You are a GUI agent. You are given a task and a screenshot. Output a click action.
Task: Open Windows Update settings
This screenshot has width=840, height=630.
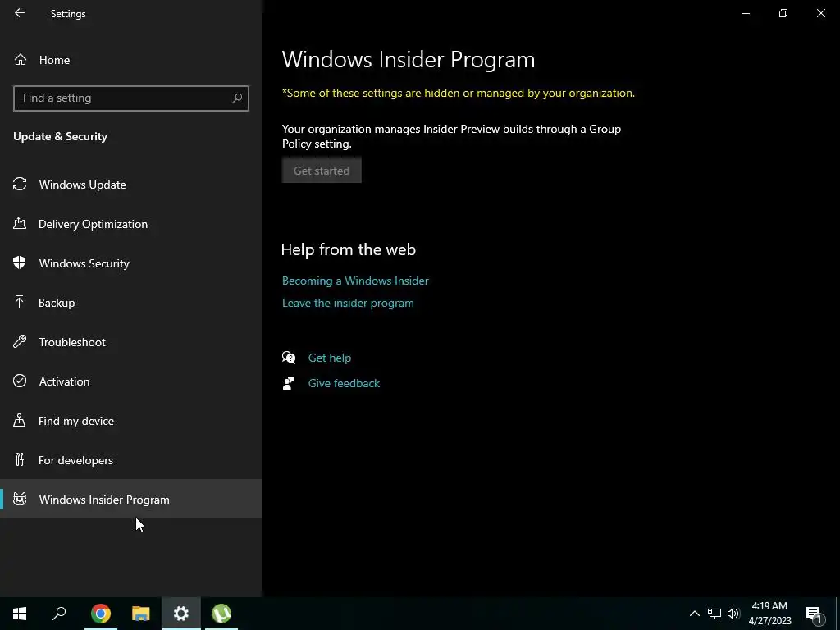click(x=130, y=185)
